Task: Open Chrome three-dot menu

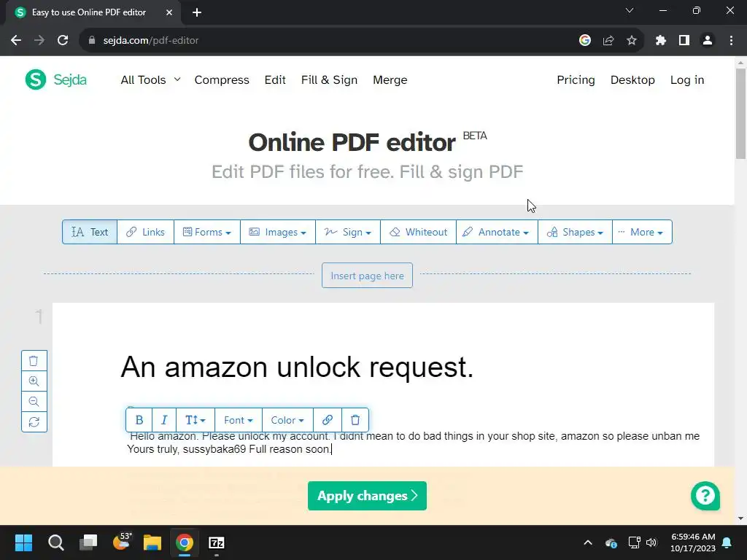Action: point(731,41)
